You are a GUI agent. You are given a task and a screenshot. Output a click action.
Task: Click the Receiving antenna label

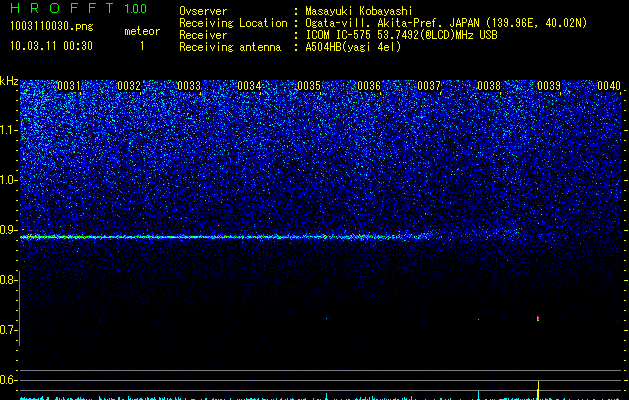click(x=230, y=47)
